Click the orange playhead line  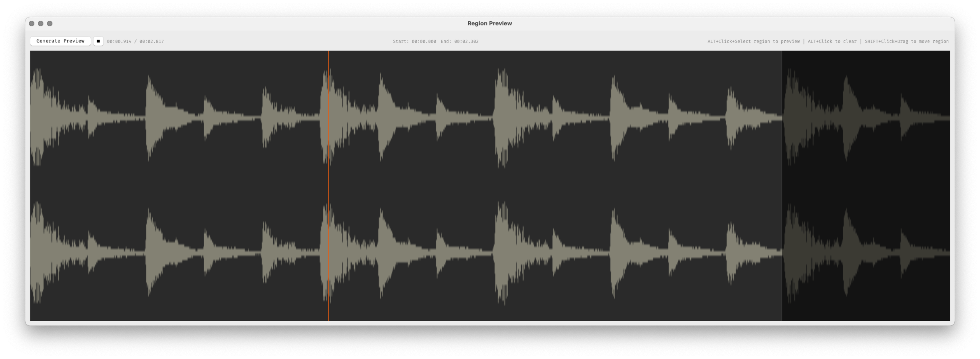[328, 183]
